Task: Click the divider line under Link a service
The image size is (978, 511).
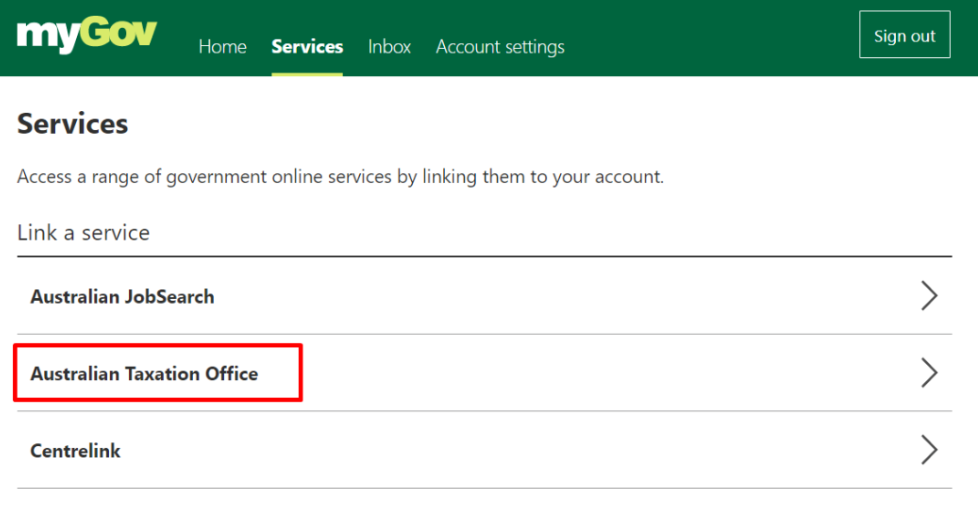Action: [485, 256]
